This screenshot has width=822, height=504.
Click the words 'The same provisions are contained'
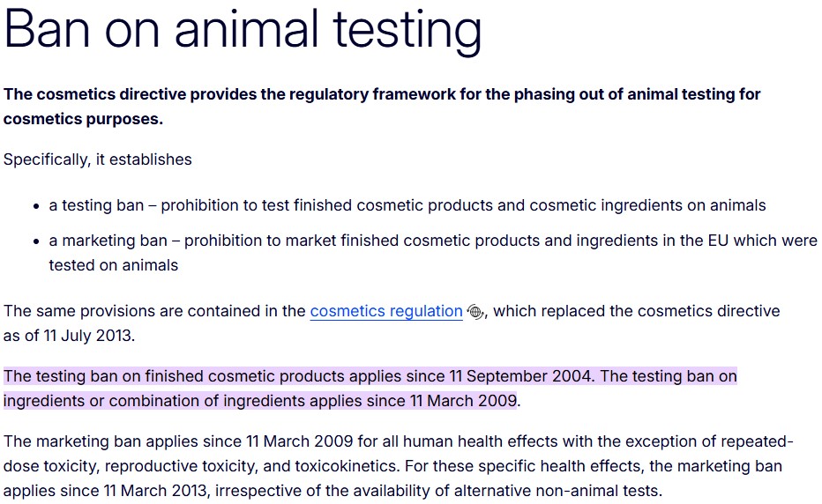point(131,311)
